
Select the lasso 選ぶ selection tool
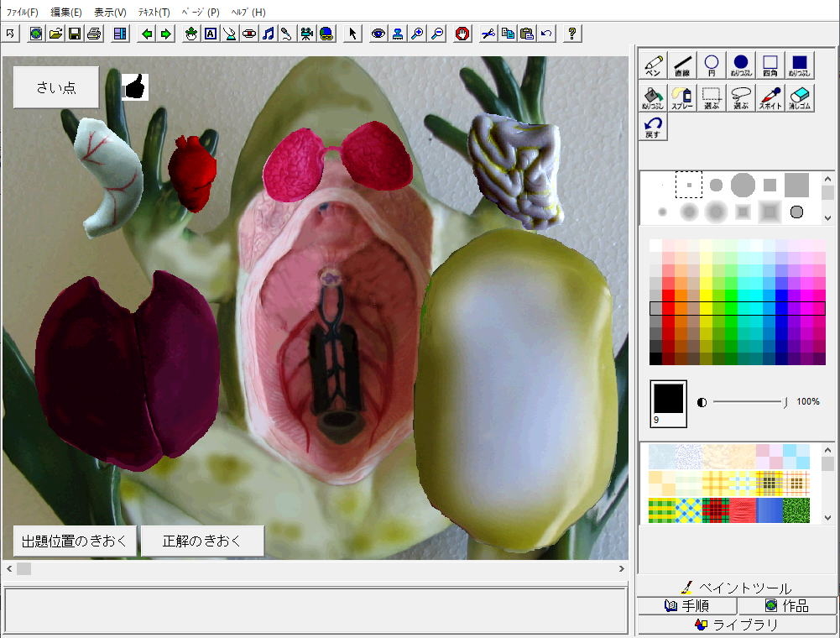point(741,97)
